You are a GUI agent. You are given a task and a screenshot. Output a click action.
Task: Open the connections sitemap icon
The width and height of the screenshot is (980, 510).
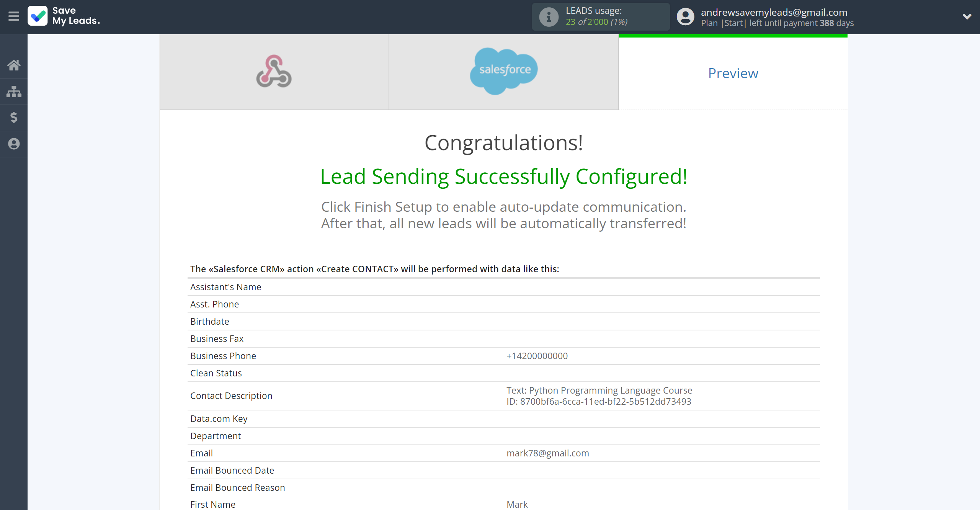(14, 92)
